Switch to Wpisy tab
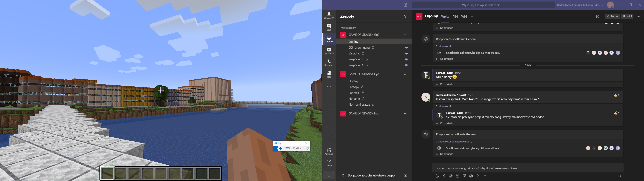Viewport: 644px width, 181px height. point(445,16)
